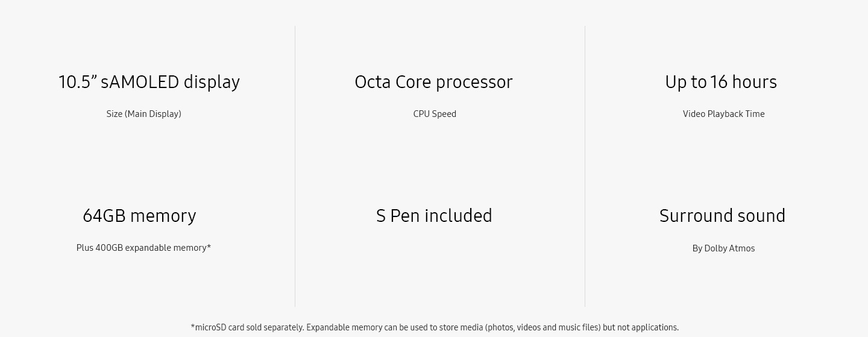The width and height of the screenshot is (868, 337).
Task: Click the 64GB memory heading
Action: pyautogui.click(x=139, y=216)
